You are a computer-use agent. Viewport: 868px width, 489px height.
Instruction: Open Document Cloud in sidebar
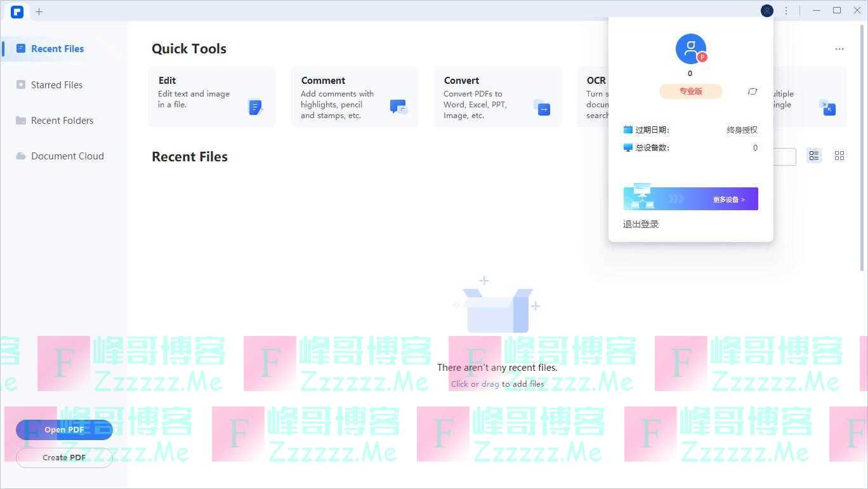click(67, 156)
